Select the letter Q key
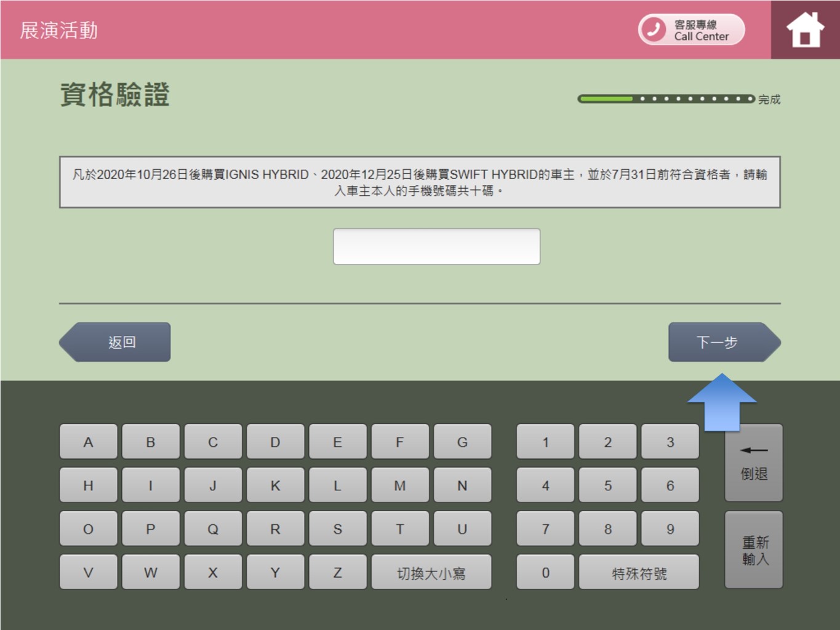Viewport: 840px width, 630px height. pyautogui.click(x=213, y=529)
